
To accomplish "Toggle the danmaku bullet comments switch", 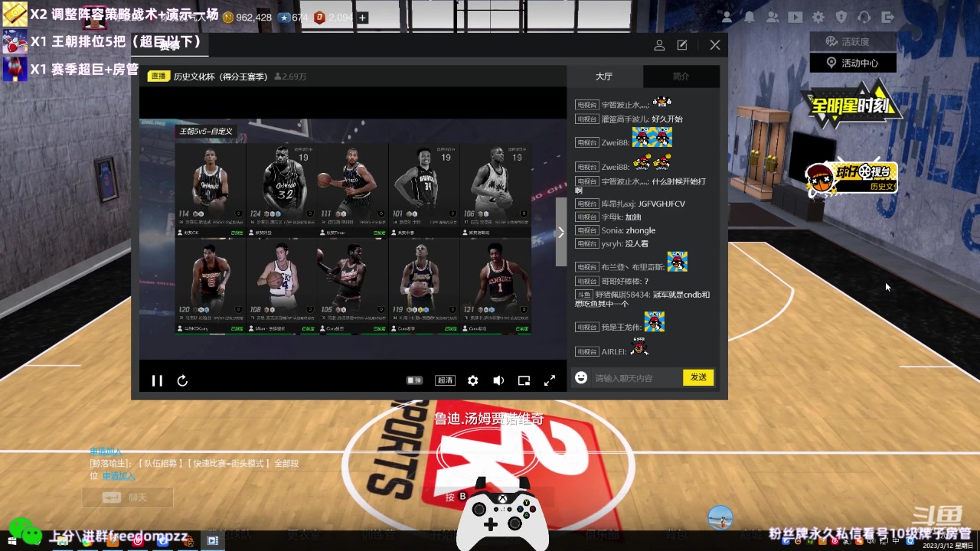I will click(x=414, y=380).
